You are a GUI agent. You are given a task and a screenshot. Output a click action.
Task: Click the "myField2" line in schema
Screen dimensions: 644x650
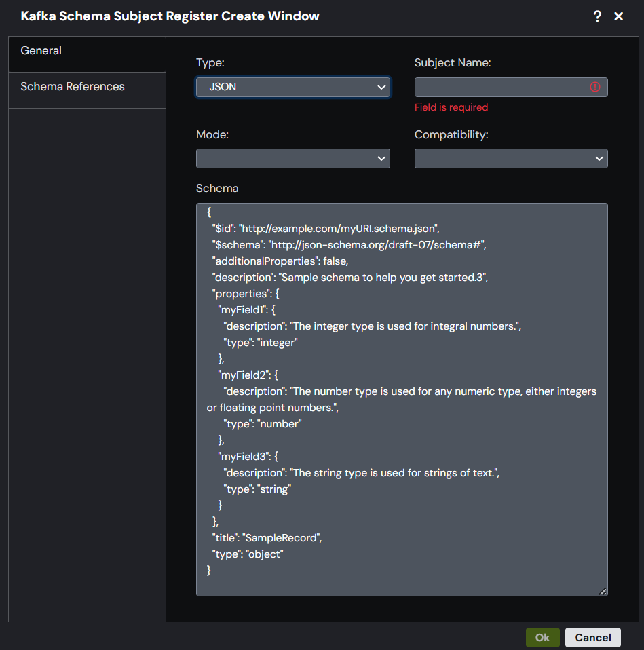[x=248, y=375]
